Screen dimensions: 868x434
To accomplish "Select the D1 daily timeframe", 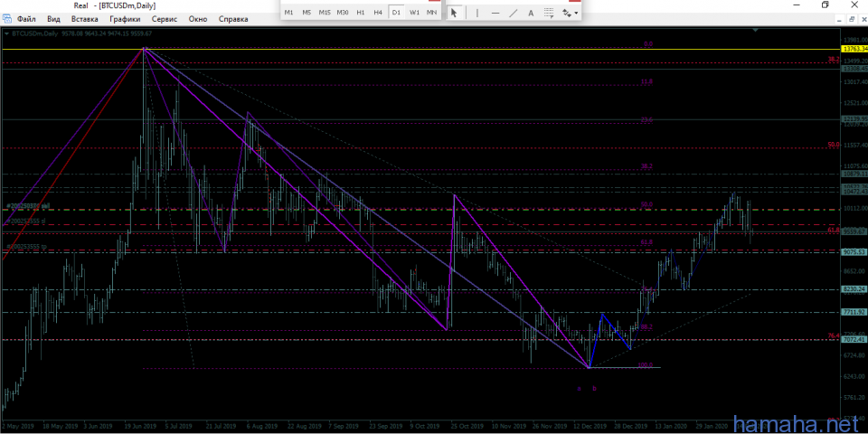I will 396,12.
